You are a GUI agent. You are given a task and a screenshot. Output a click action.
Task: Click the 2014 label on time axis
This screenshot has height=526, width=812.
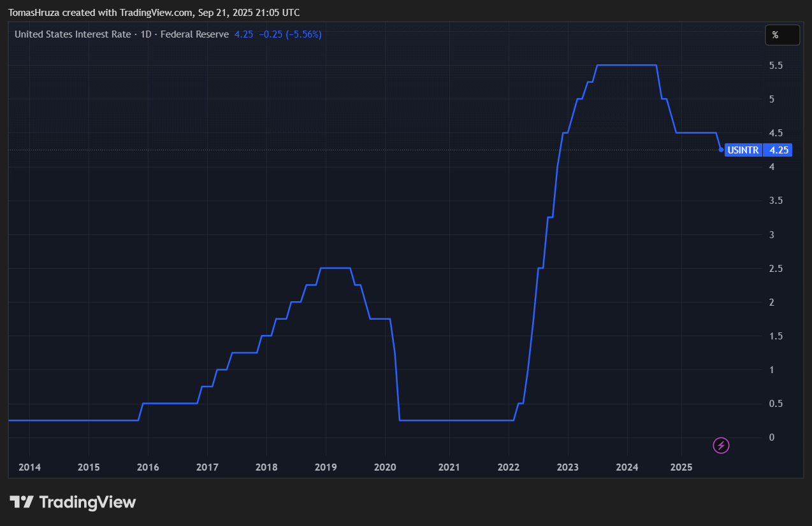pyautogui.click(x=29, y=467)
